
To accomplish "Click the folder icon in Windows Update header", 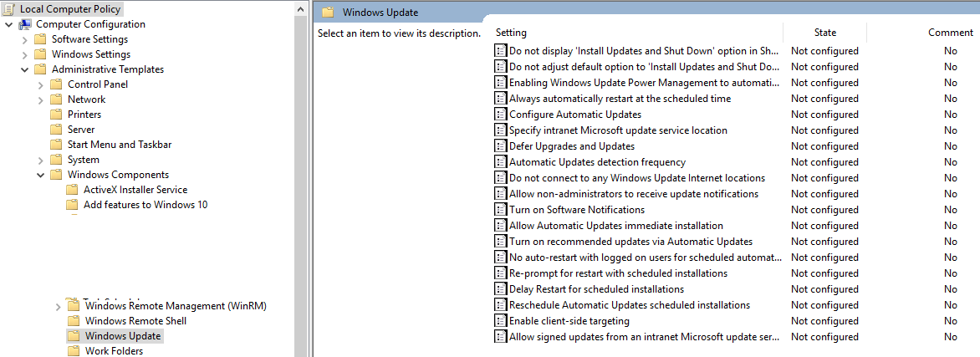I will (x=329, y=12).
